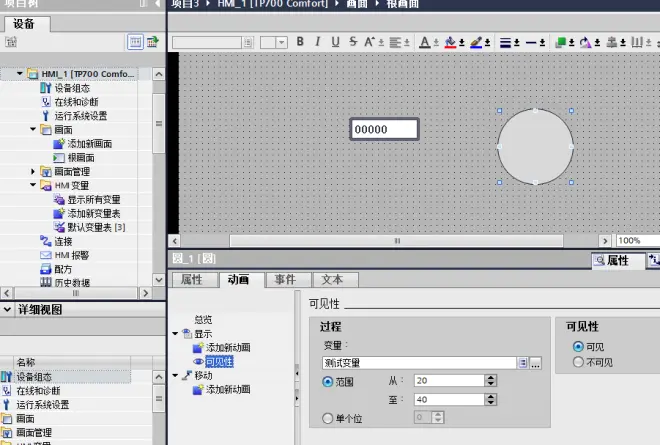This screenshot has width=660, height=445.
Task: Click the font color A icon
Action: (425, 42)
